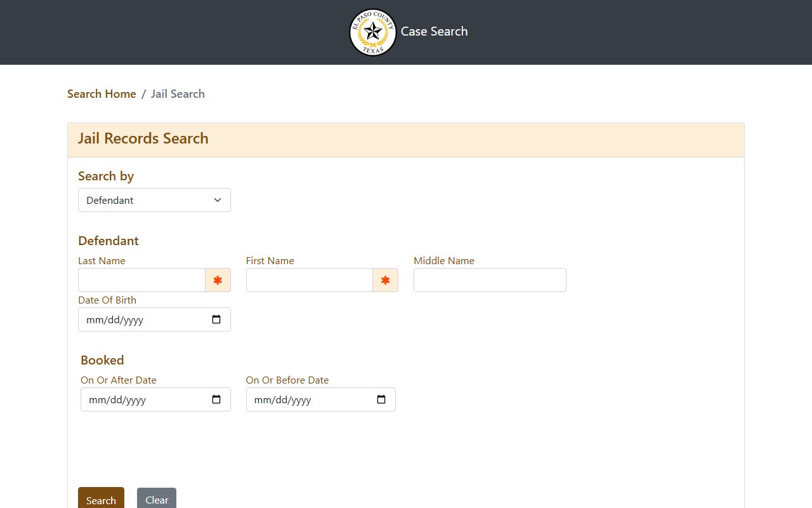This screenshot has height=508, width=812.
Task: Expand the Search by Defendant dropdown
Action: tap(154, 200)
